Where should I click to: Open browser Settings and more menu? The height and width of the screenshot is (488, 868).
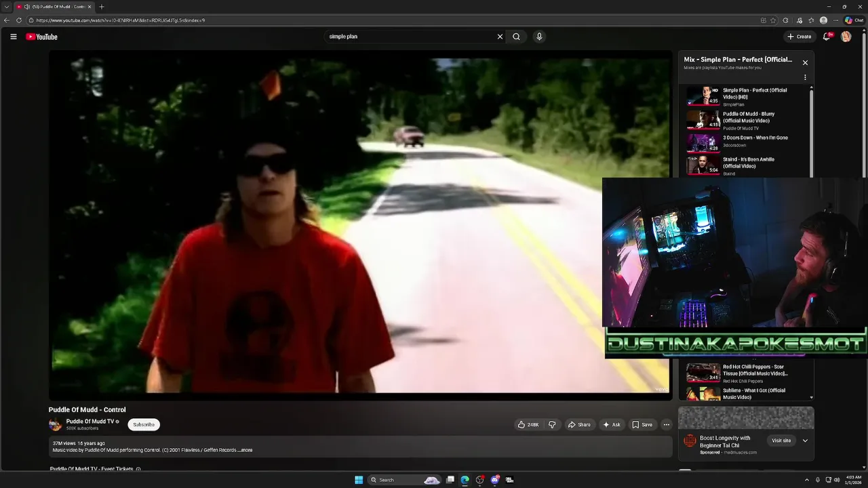[x=835, y=20]
